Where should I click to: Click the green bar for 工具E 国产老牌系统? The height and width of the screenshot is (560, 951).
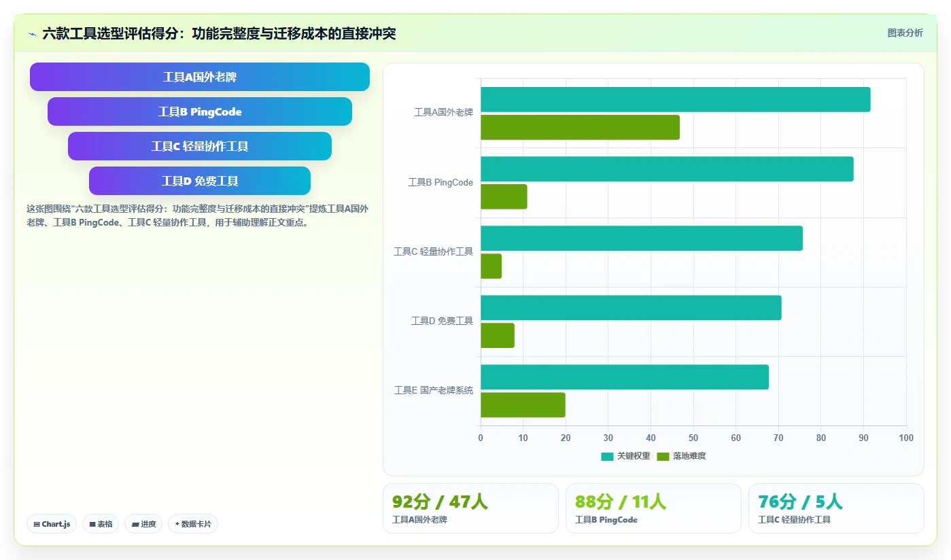pos(523,405)
